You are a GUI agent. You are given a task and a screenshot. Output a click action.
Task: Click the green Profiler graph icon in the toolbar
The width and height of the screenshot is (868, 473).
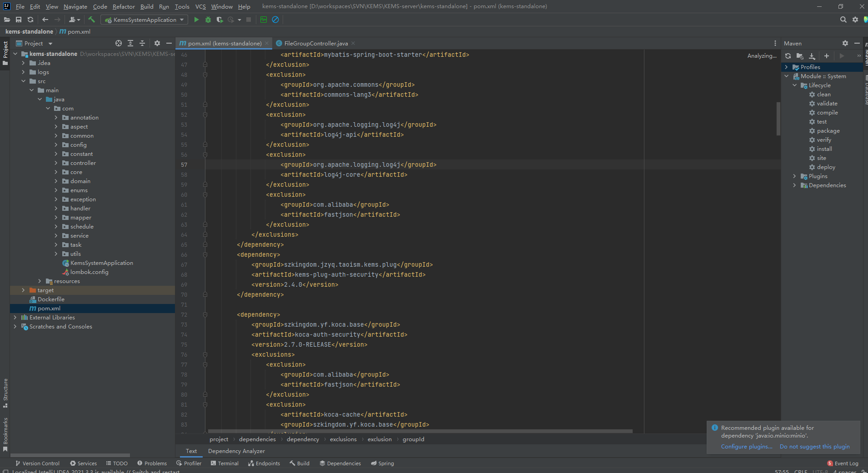264,20
